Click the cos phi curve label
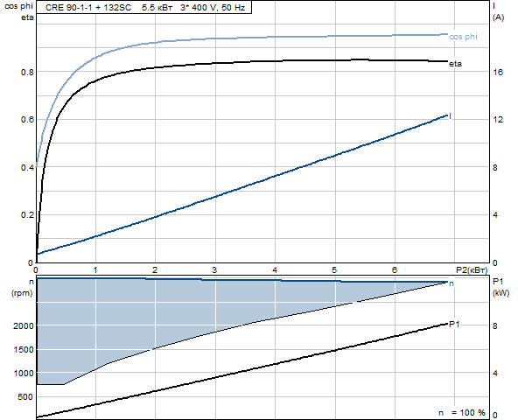This screenshot has width=518, height=420. click(463, 37)
